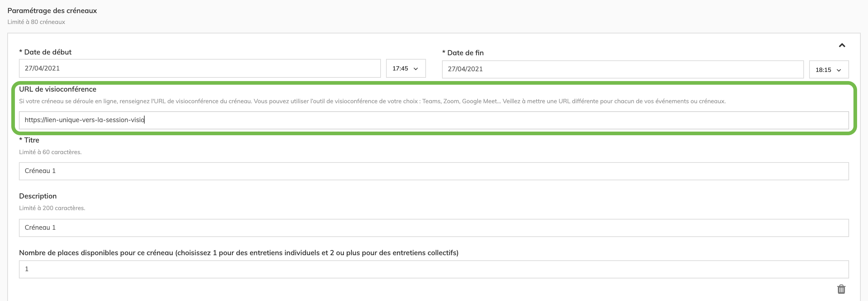Click the "Paramétrage des créneaux" heading
This screenshot has height=301, width=868.
52,11
